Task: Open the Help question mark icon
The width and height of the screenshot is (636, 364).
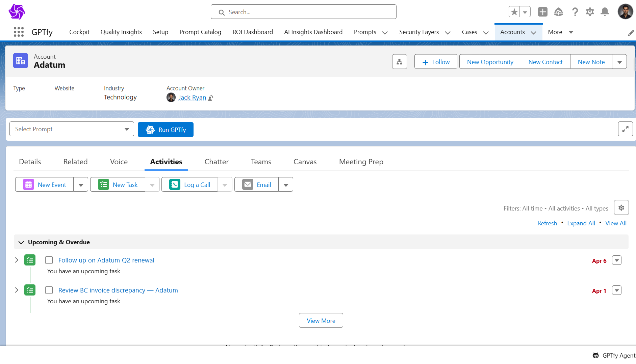Action: [x=575, y=12]
